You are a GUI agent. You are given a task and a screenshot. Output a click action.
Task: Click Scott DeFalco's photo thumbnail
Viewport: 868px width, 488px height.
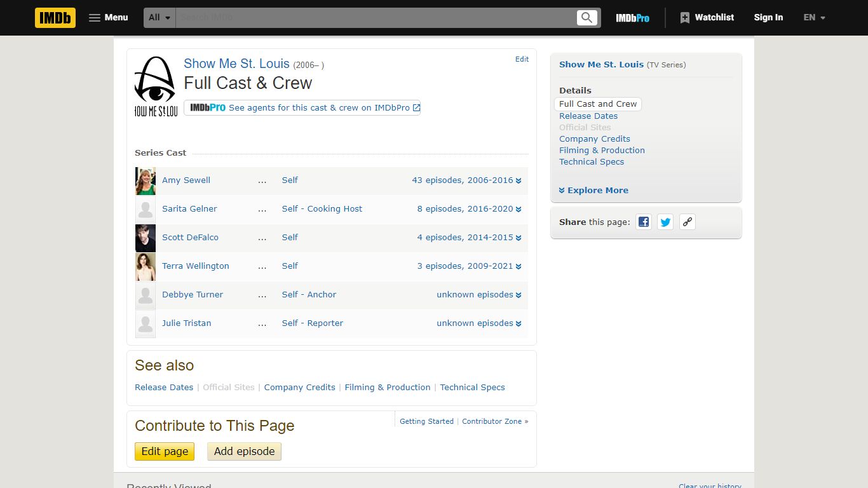146,238
